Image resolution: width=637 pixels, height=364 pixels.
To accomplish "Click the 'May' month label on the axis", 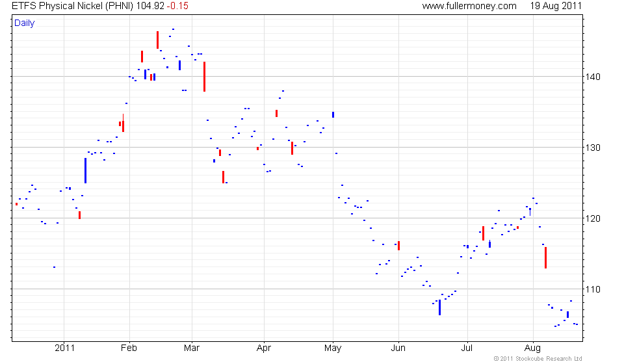I will click(x=333, y=348).
